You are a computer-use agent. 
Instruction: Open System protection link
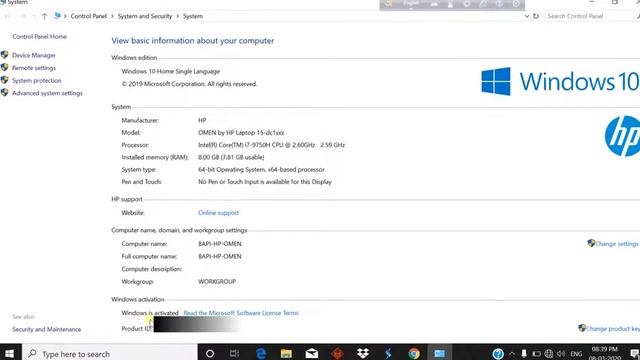pos(36,80)
